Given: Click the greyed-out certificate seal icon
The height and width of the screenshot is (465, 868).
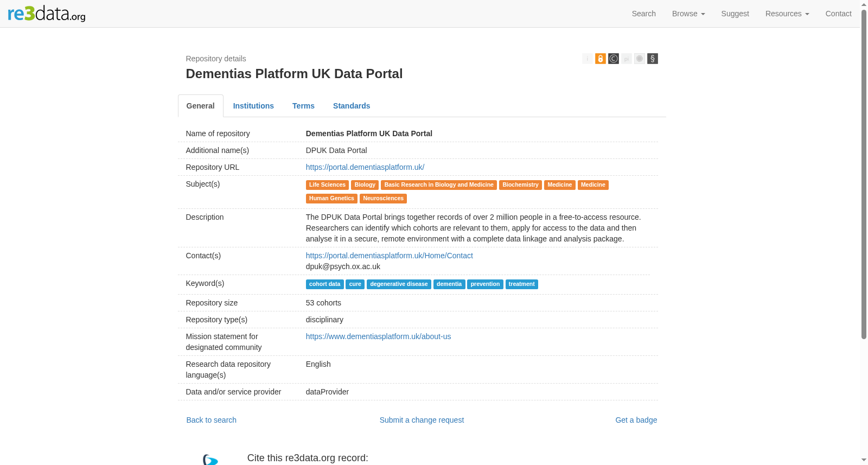Looking at the screenshot, I should (640, 59).
